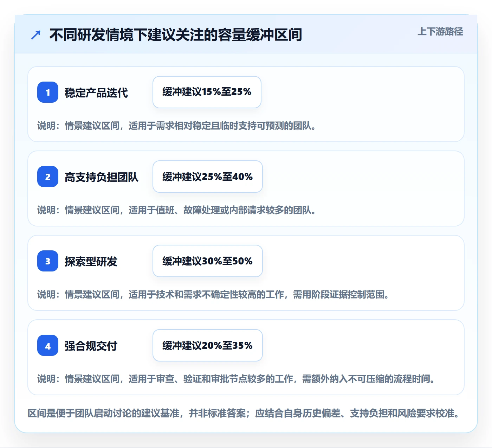Click the number 4 badge for 强合规交付

(x=48, y=345)
